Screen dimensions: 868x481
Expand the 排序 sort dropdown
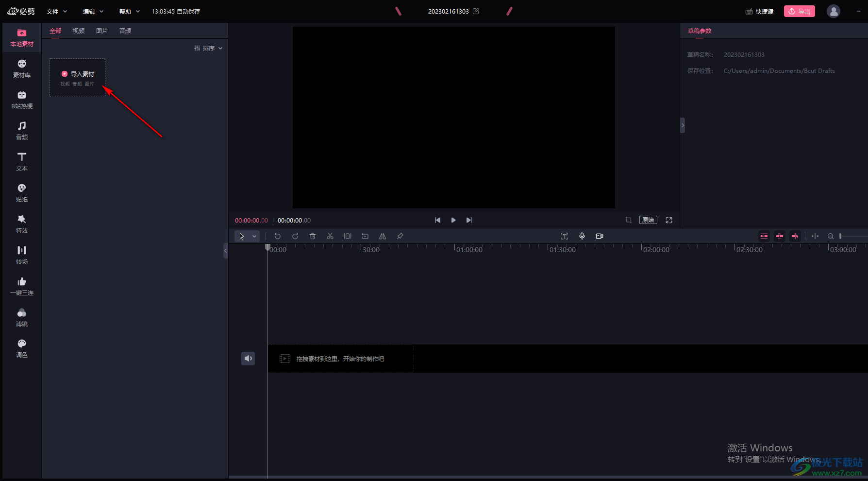pyautogui.click(x=208, y=48)
